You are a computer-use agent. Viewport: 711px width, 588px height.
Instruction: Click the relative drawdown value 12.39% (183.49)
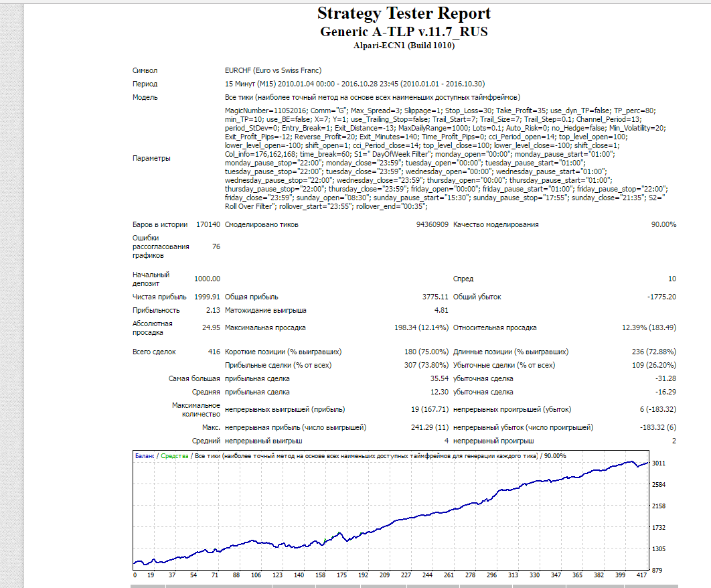(649, 327)
